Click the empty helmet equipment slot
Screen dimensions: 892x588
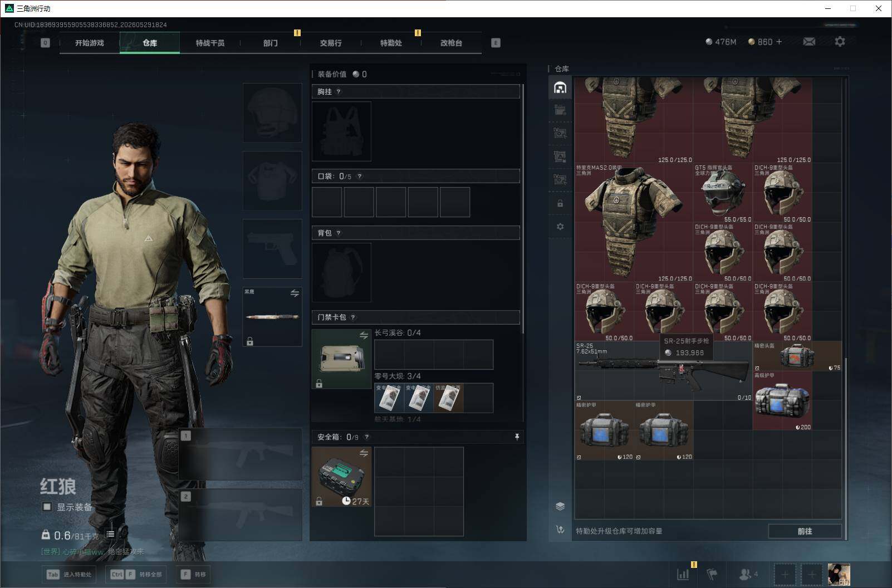[272, 113]
